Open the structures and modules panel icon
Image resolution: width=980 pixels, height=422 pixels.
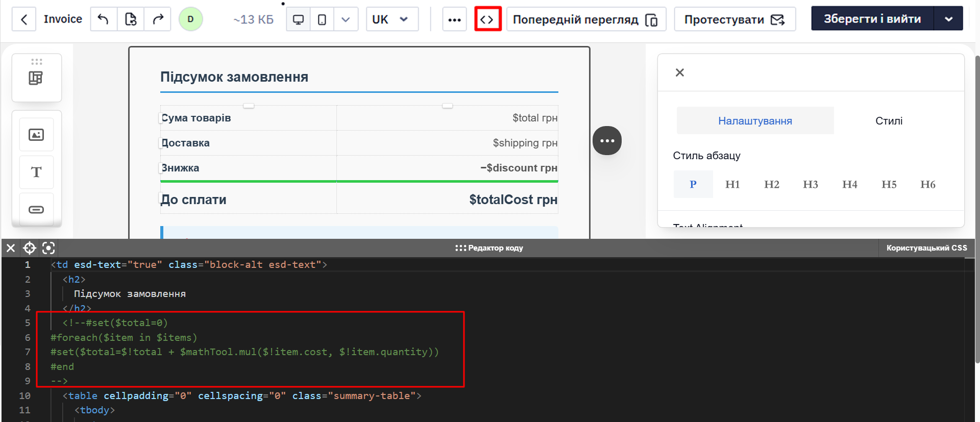pos(36,78)
